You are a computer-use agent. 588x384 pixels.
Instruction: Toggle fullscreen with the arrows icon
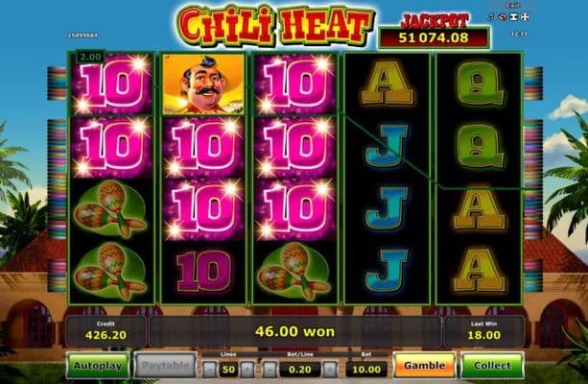(525, 17)
